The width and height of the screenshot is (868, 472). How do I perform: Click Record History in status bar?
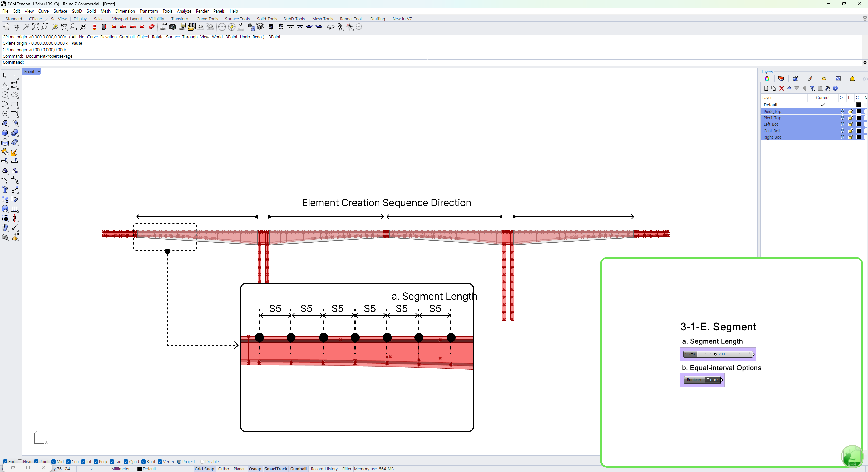tap(324, 469)
